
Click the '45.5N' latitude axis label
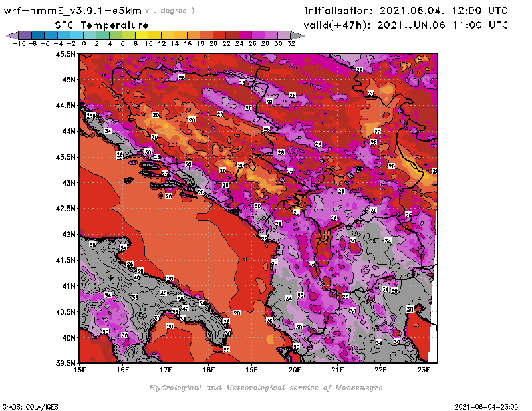[x=65, y=54]
